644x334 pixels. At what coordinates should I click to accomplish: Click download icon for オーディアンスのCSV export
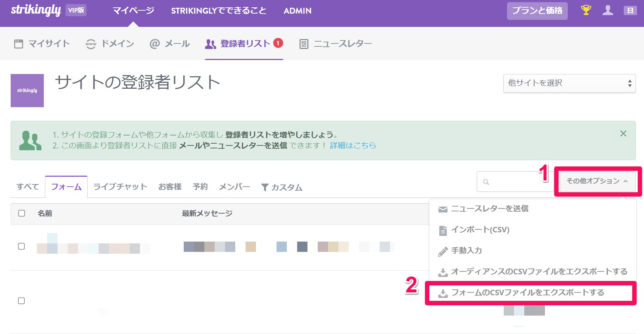(443, 273)
